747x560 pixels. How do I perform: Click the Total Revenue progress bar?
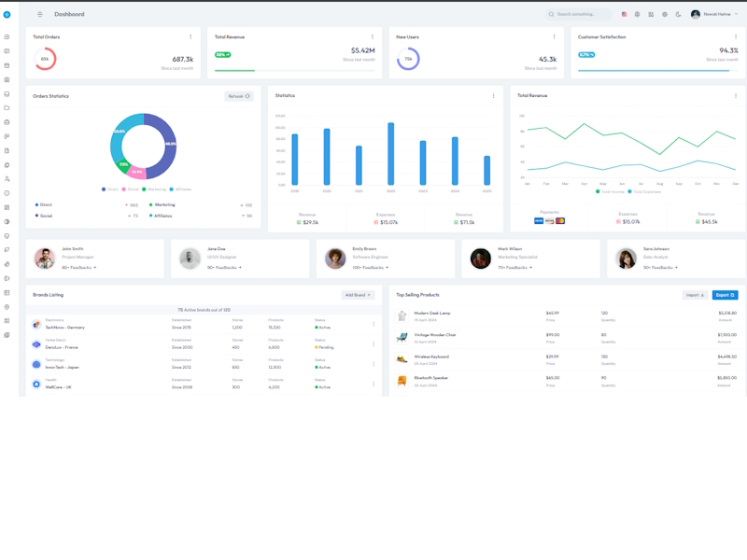[x=294, y=70]
